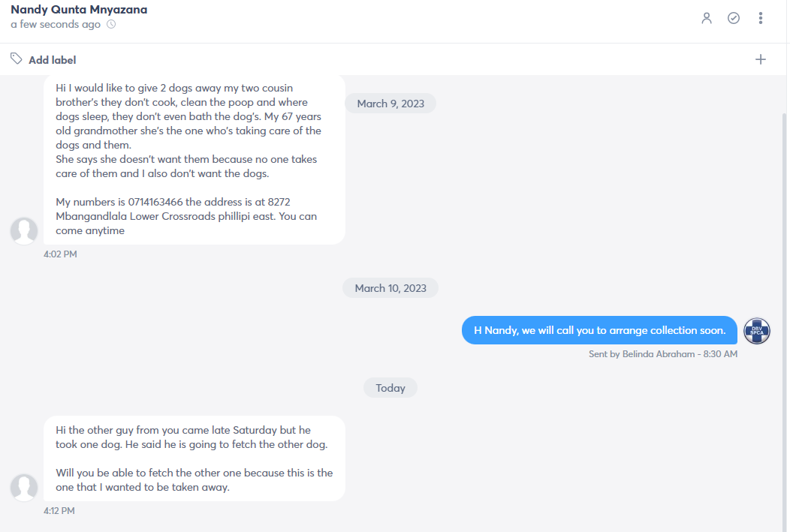Screen dimensions: 790x532
Task: Mark conversation resolved with checkmark icon
Action: click(734, 18)
